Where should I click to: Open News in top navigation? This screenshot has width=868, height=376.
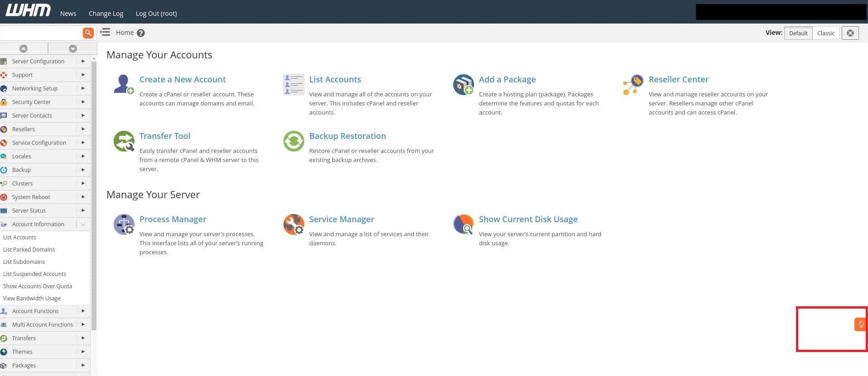coord(68,14)
